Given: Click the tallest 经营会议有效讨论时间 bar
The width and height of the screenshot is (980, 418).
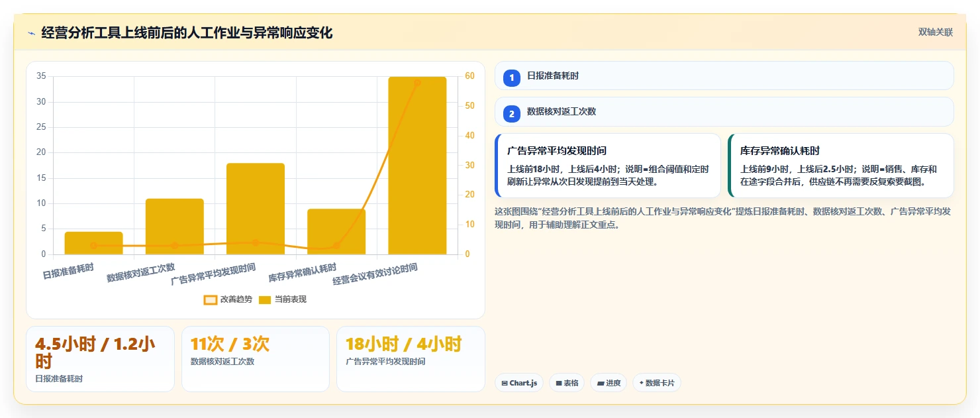Looking at the screenshot, I should click(x=417, y=166).
